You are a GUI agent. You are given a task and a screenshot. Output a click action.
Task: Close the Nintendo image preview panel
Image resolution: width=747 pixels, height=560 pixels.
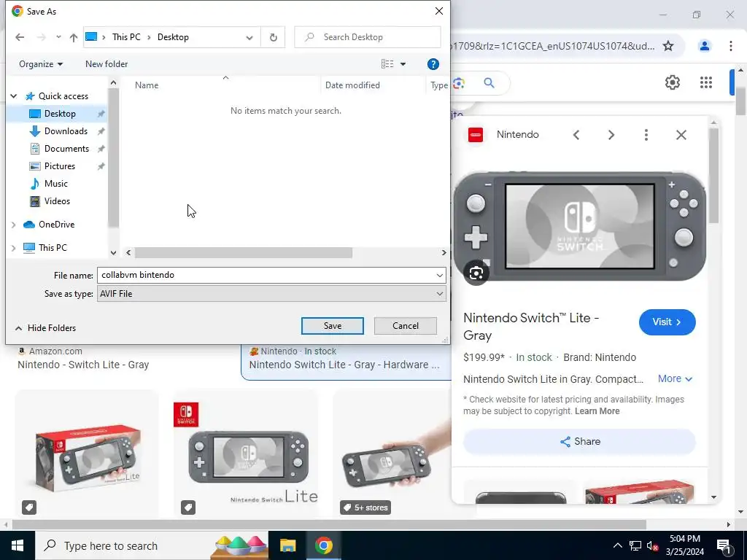(681, 135)
